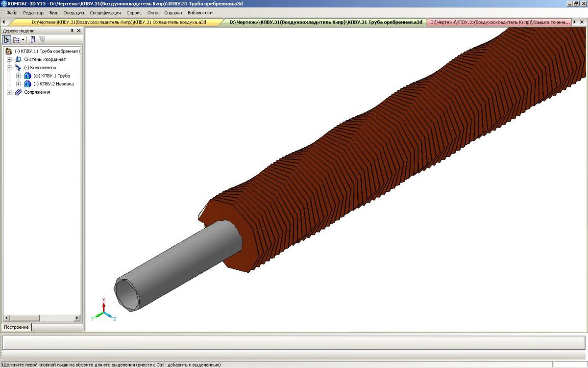Open the Операции menu

coord(73,13)
